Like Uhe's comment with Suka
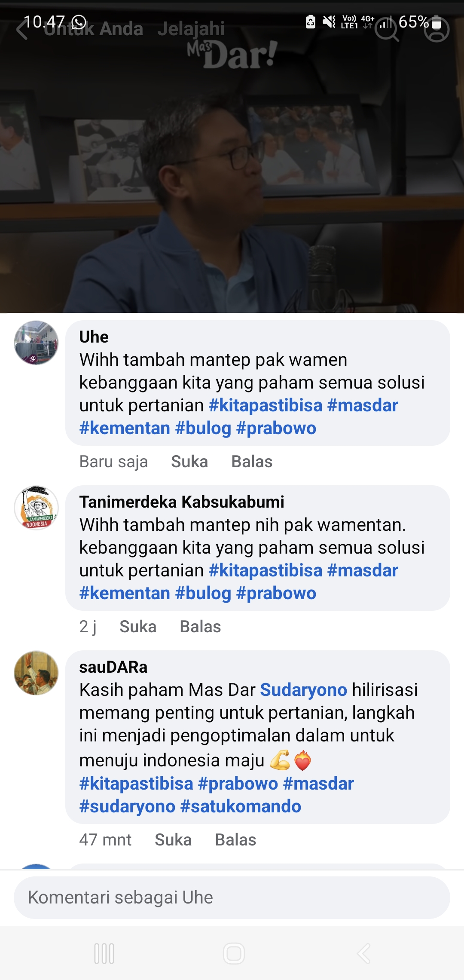This screenshot has height=980, width=464. (x=189, y=462)
